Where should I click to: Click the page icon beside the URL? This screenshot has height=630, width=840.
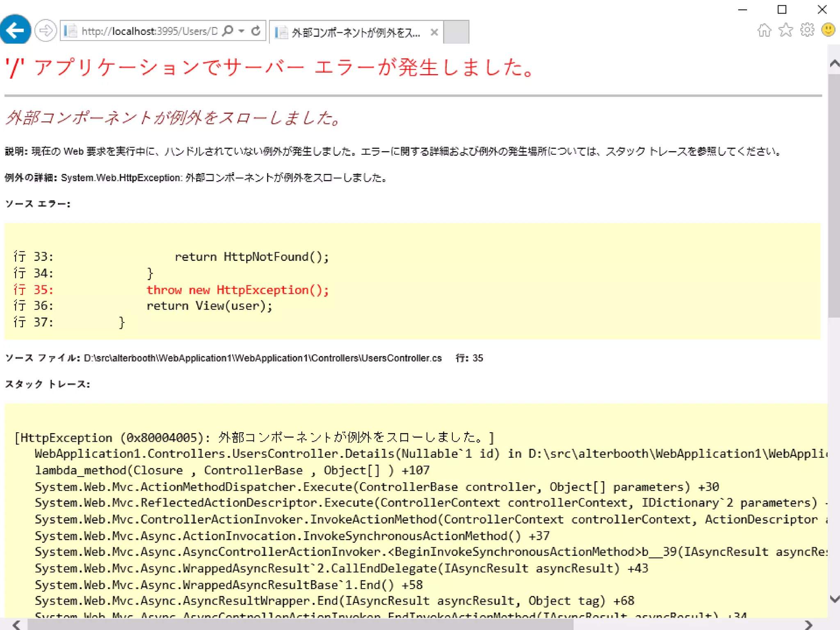pyautogui.click(x=71, y=31)
